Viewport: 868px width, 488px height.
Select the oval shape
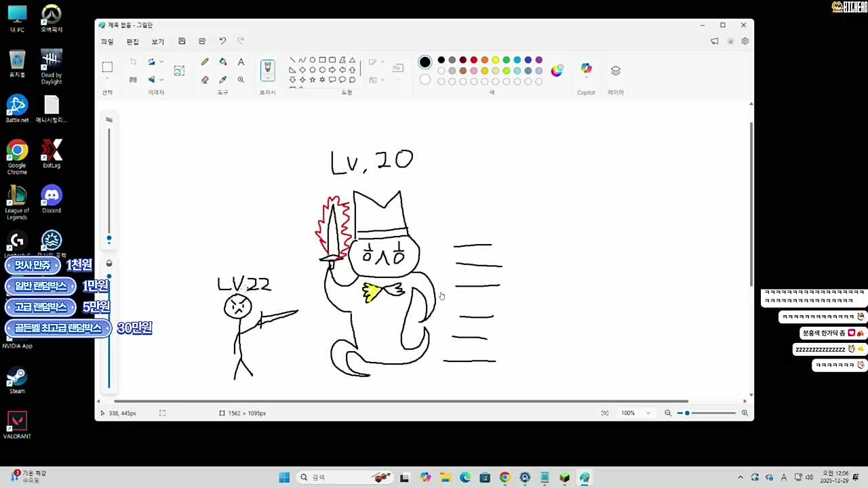click(312, 60)
